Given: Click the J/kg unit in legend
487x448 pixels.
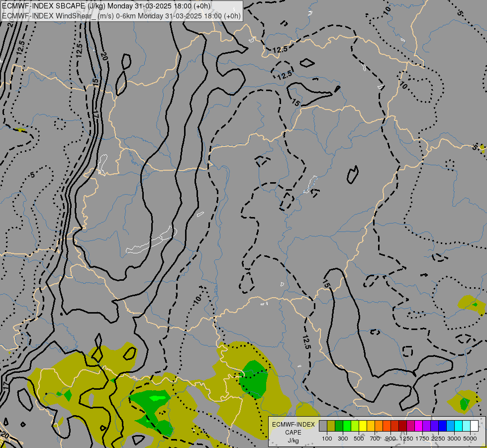Looking at the screenshot, I should (293, 441).
